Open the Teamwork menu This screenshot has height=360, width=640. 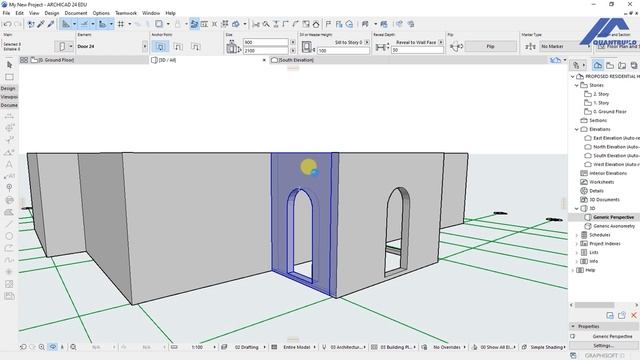tap(126, 13)
